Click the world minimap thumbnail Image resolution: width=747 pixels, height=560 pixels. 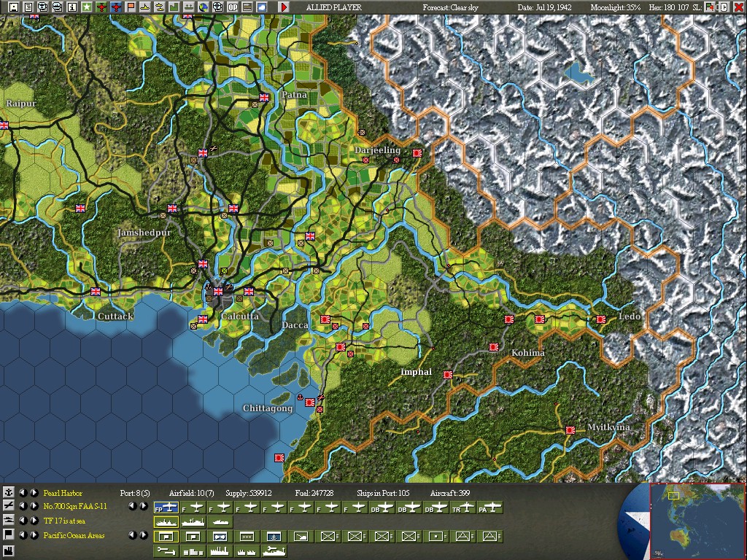pos(697,521)
